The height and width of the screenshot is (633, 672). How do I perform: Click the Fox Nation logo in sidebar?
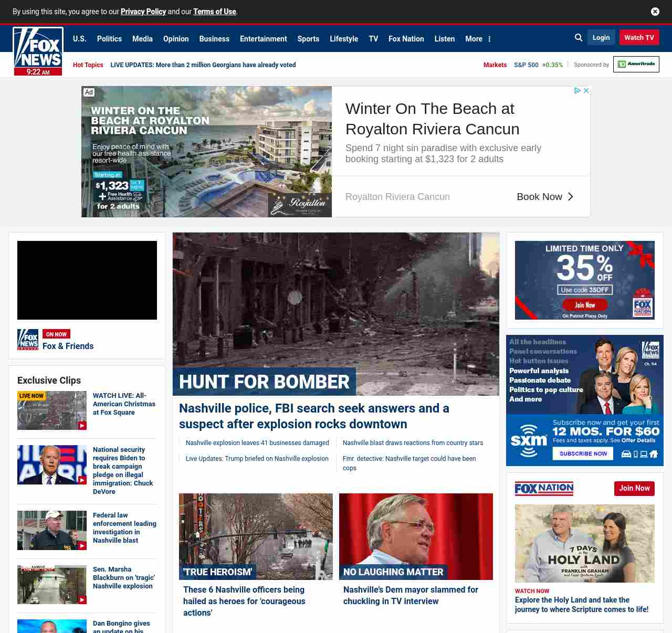[544, 489]
